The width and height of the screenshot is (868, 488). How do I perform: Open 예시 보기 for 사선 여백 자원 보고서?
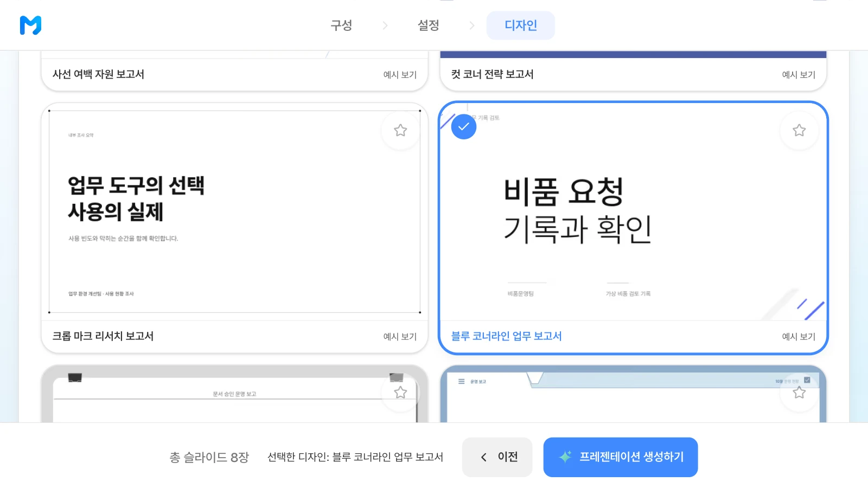(x=400, y=75)
